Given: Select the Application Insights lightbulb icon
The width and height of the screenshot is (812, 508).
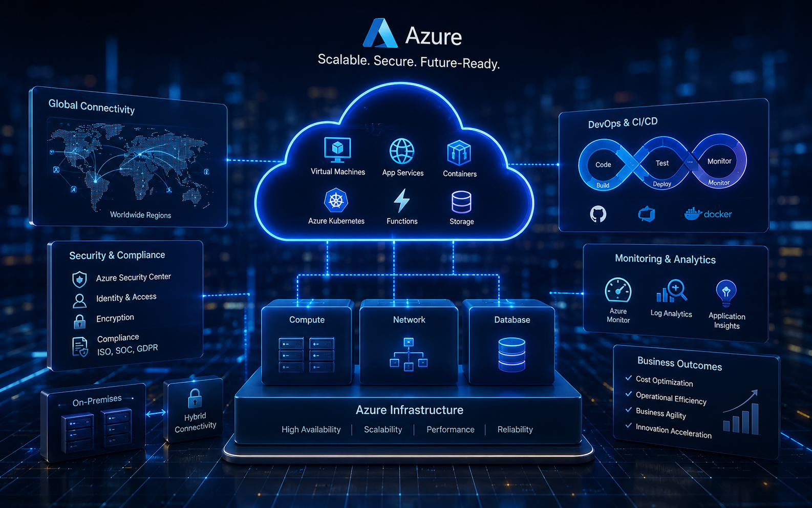Looking at the screenshot, I should coord(726,293).
